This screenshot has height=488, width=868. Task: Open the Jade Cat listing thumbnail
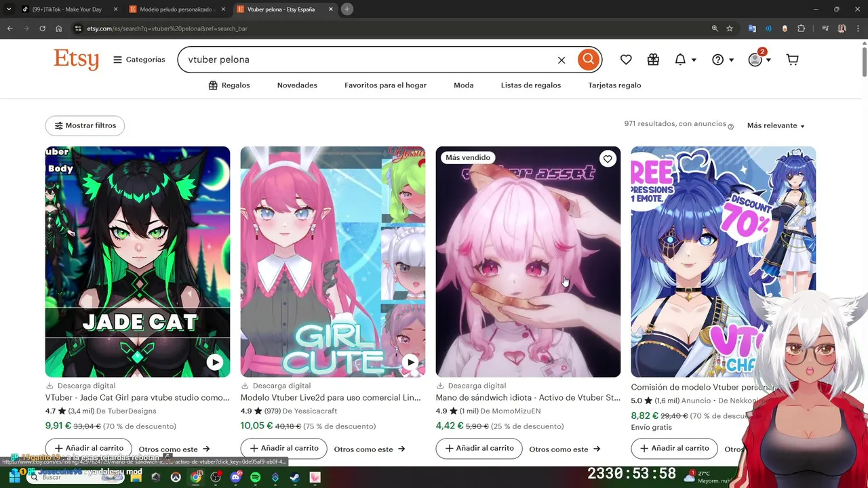point(138,262)
